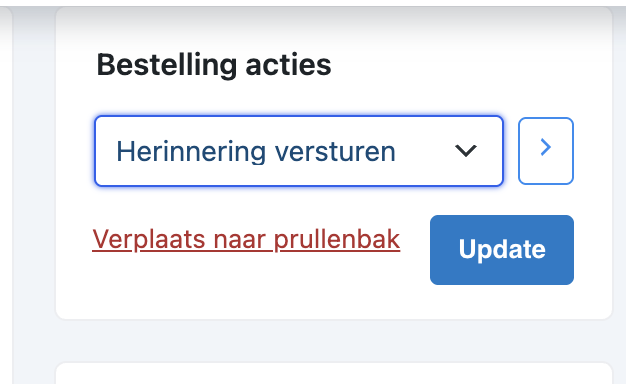The width and height of the screenshot is (626, 384).
Task: Click the Herinnering versturen text in the select
Action: (x=256, y=152)
